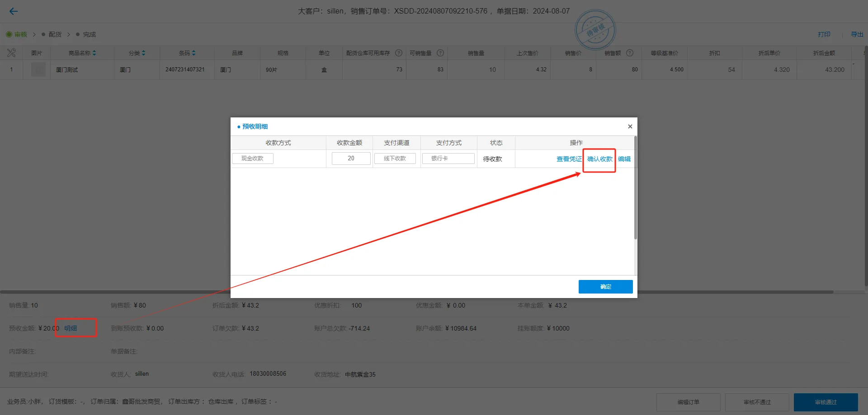Open the 现金收款 payment method dropdown

252,159
